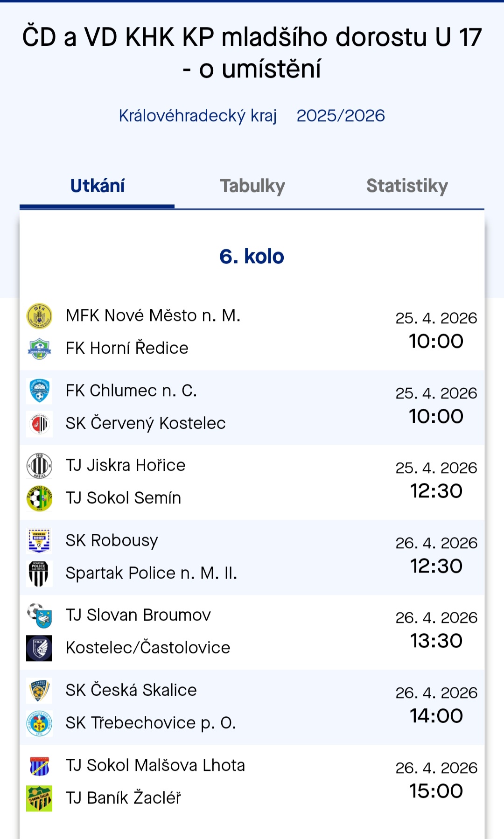Click the Spartak Police n. M. logo
Image resolution: width=504 pixels, height=839 pixels.
(x=39, y=573)
